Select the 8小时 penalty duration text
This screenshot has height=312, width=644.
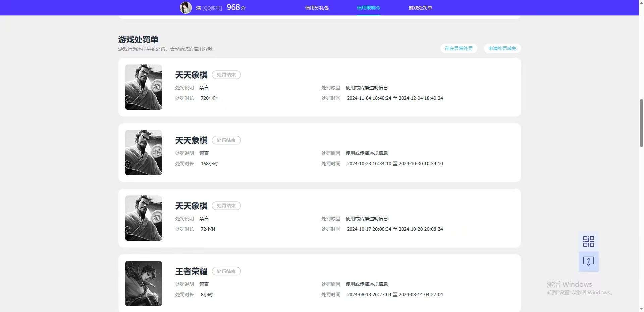[207, 295]
